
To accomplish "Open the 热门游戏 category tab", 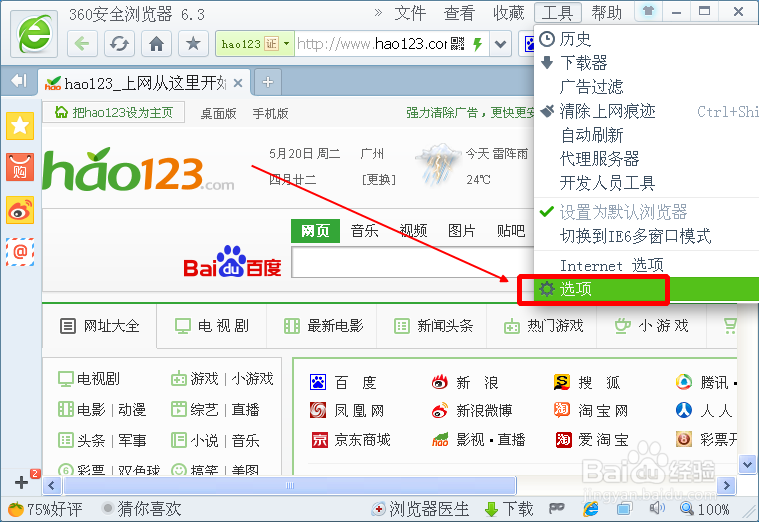I will [542, 326].
